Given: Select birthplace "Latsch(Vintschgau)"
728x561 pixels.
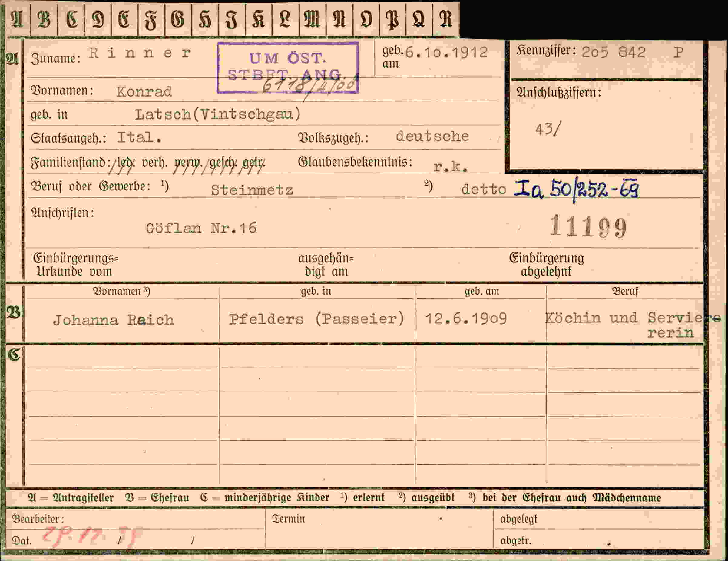Looking at the screenshot, I should 218,114.
